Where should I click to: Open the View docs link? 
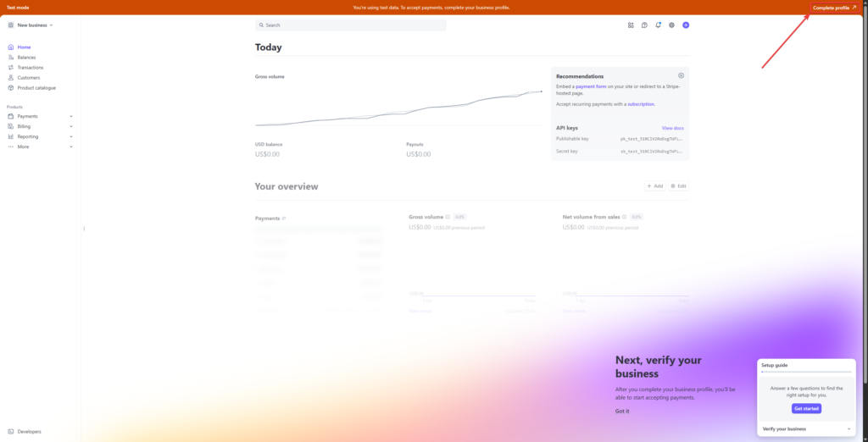point(672,128)
